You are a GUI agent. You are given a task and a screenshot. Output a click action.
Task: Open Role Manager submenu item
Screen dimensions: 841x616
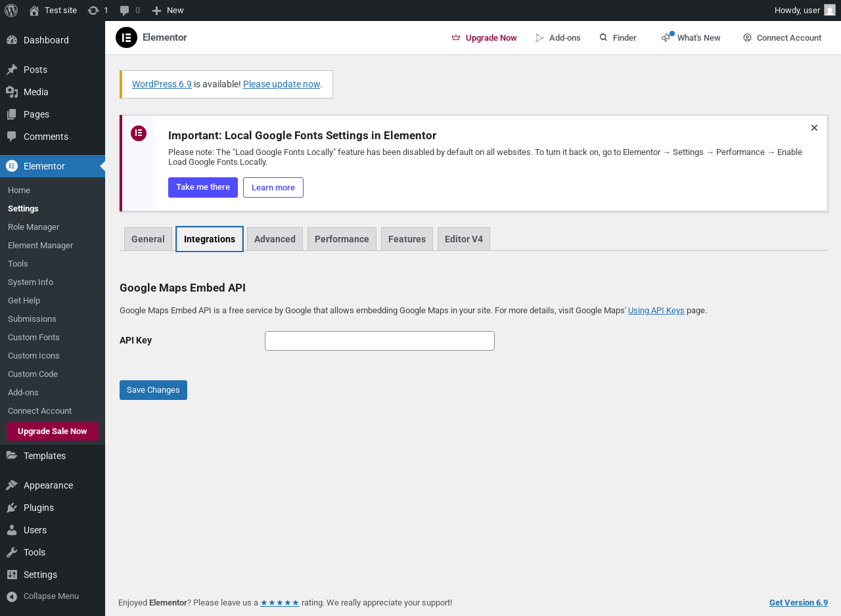coord(34,227)
